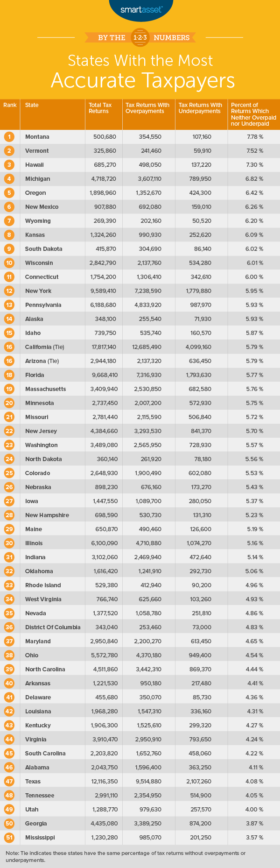Click rank badge 25 next to Colorado

[10, 473]
